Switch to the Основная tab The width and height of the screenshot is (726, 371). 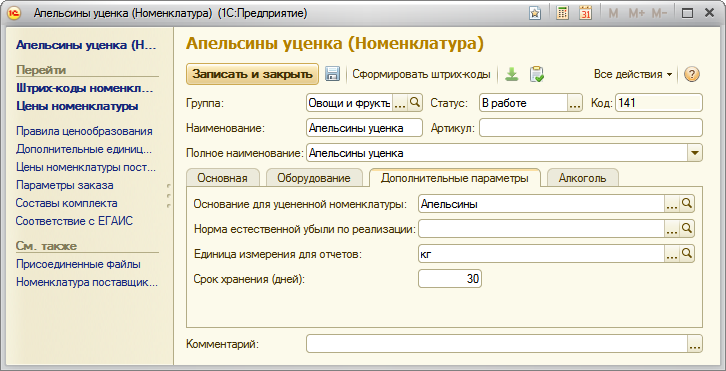tap(222, 178)
